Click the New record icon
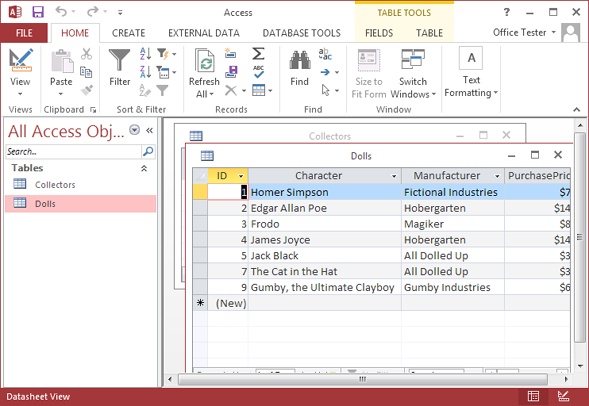This screenshot has height=406, width=589. click(231, 54)
